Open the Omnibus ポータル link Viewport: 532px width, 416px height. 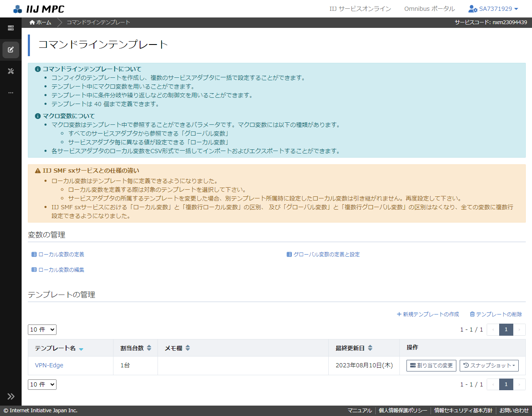click(429, 9)
